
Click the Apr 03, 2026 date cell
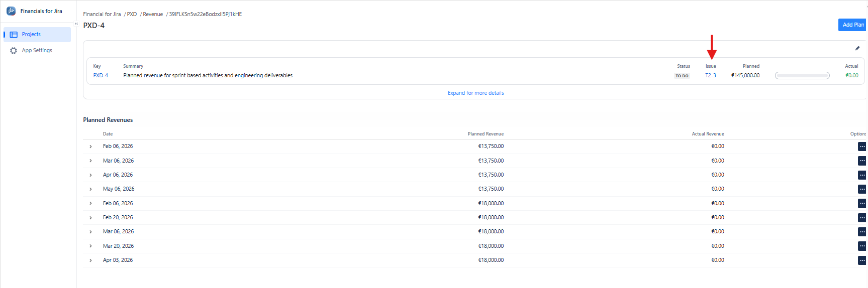pyautogui.click(x=118, y=260)
